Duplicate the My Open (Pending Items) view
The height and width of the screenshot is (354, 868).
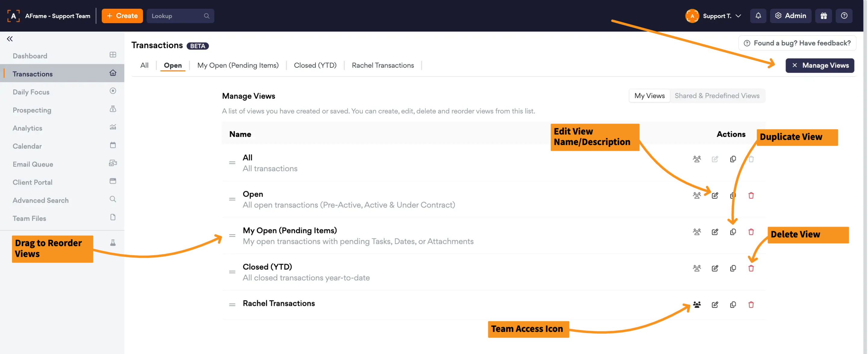pos(733,232)
